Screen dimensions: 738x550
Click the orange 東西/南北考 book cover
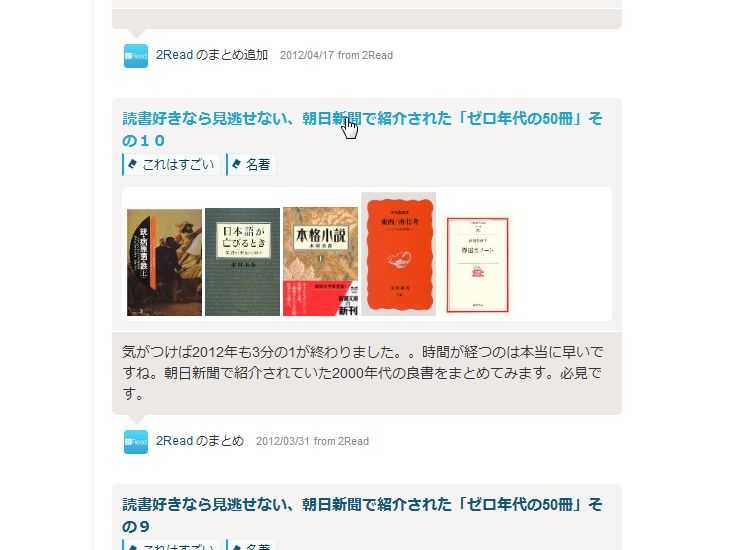coord(399,254)
